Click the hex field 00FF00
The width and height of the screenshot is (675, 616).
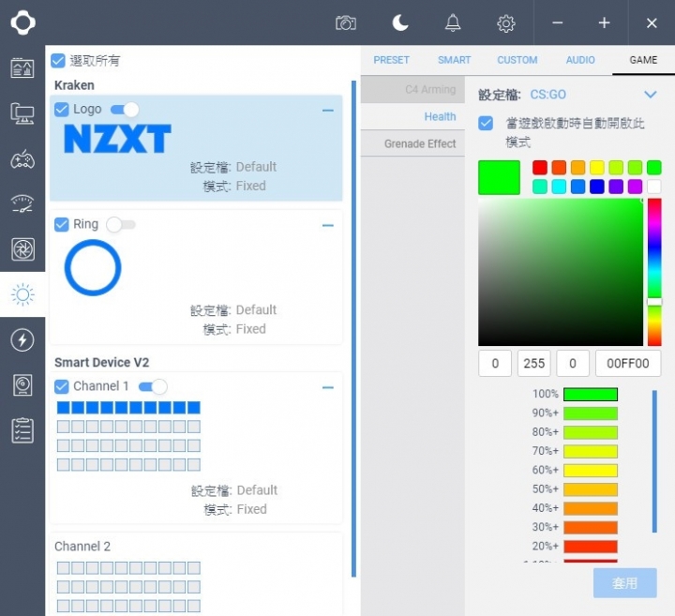click(x=627, y=363)
